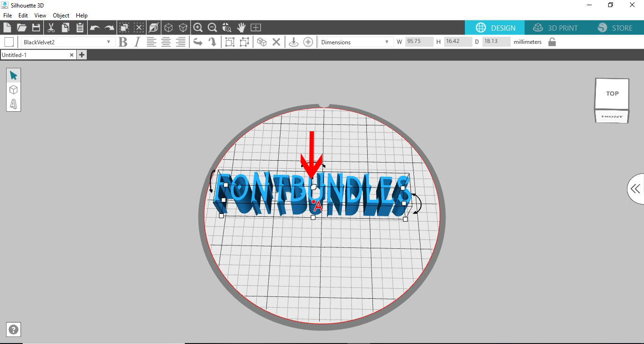Redo the last undone action
The height and width of the screenshot is (344, 644).
pos(109,27)
